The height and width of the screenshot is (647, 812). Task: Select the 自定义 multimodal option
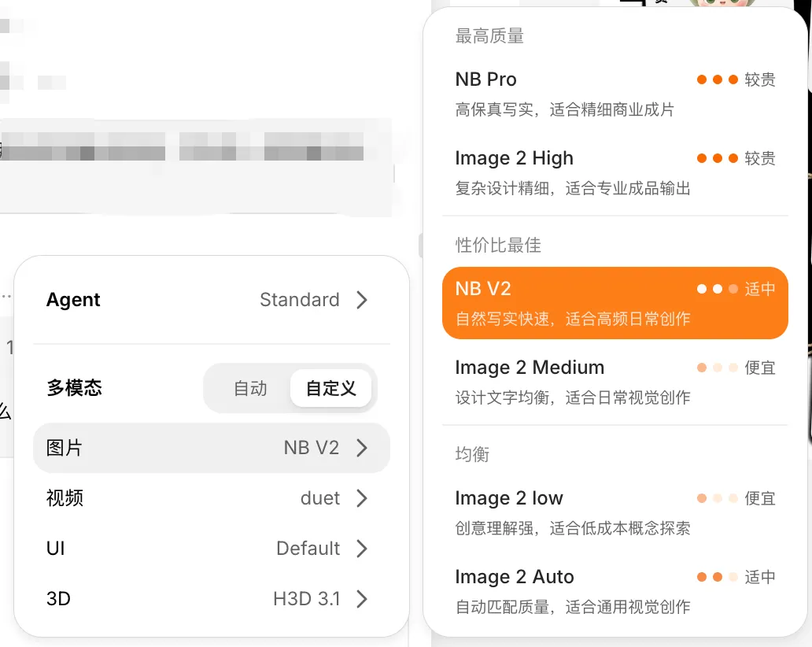[x=331, y=388]
